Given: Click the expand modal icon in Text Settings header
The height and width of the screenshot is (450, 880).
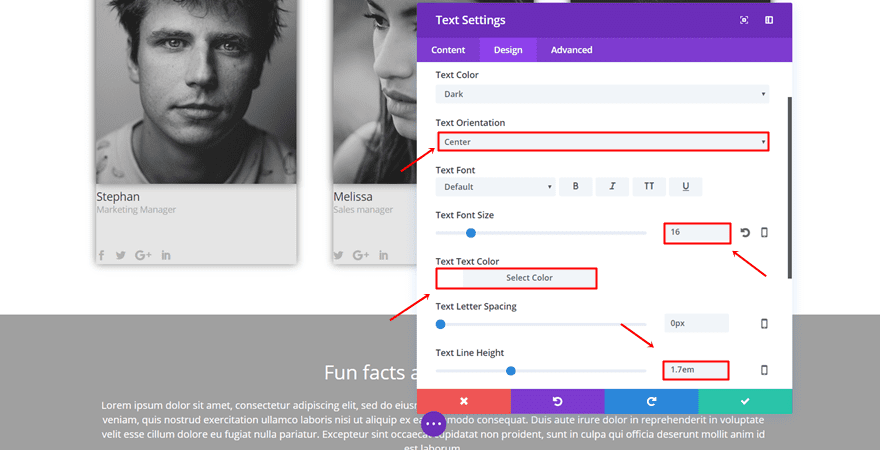Looking at the screenshot, I should click(x=744, y=20).
